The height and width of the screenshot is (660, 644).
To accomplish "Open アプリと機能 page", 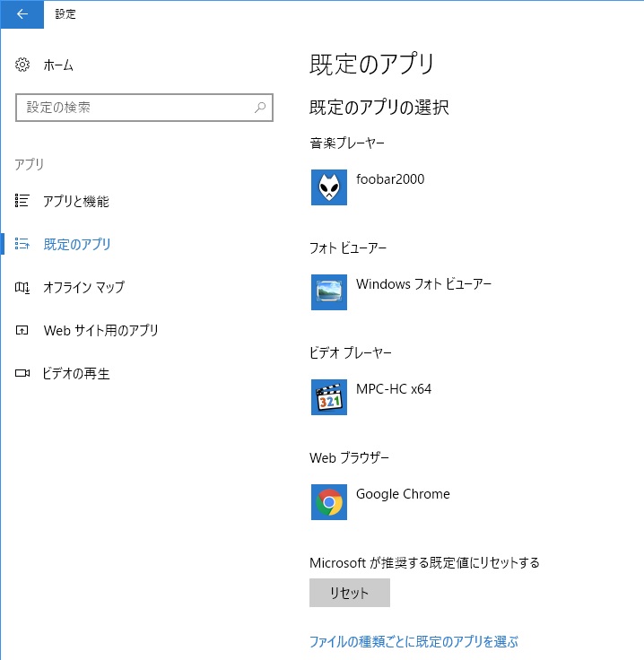I will pyautogui.click(x=76, y=201).
